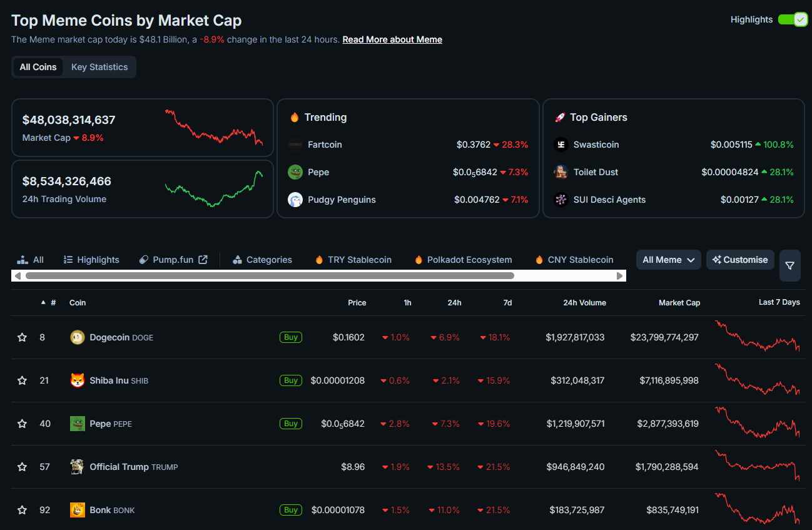Image resolution: width=812 pixels, height=530 pixels.
Task: Click the horizontal scrollbar thumb
Action: pos(270,275)
